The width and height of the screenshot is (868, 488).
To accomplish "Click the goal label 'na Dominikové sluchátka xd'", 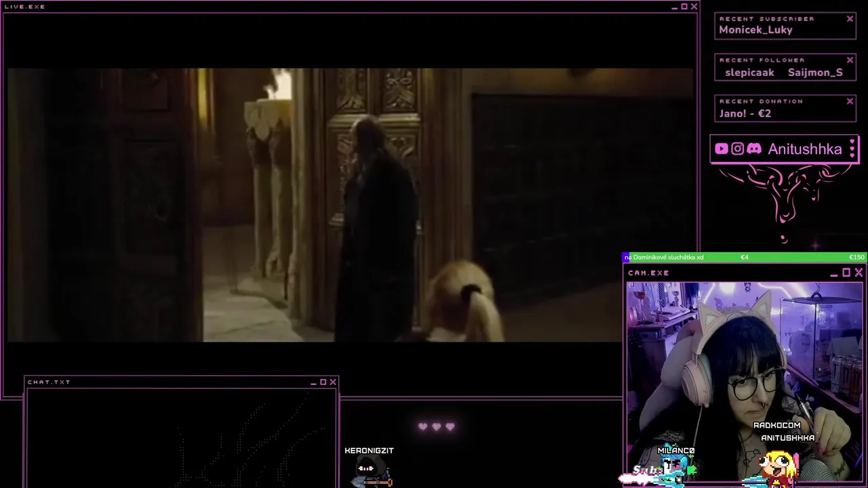I will coord(664,258).
